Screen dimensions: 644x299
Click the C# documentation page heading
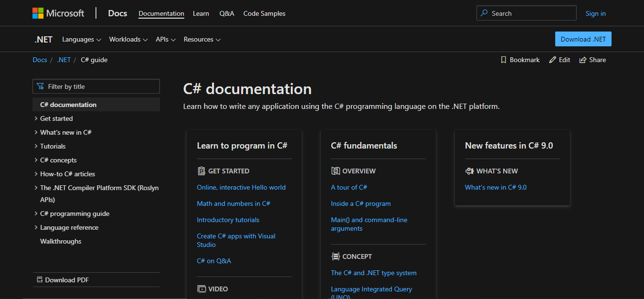(x=247, y=89)
